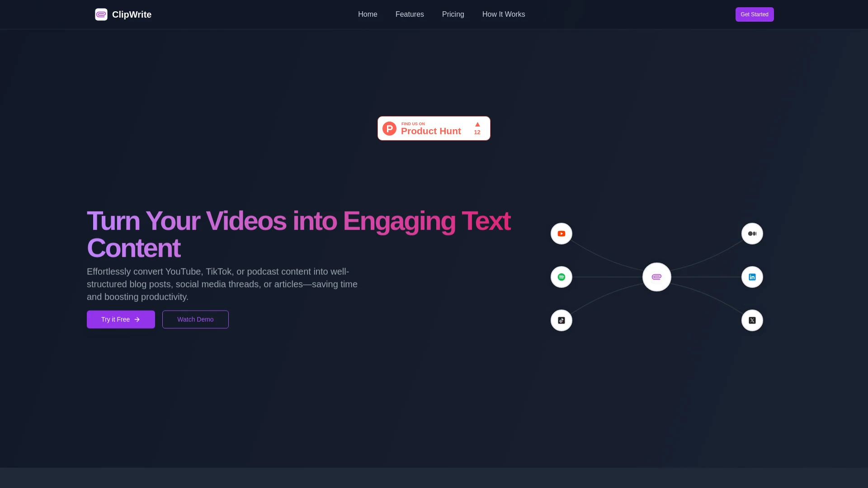The width and height of the screenshot is (868, 488).
Task: Click the Watch Demo button
Action: tap(195, 319)
